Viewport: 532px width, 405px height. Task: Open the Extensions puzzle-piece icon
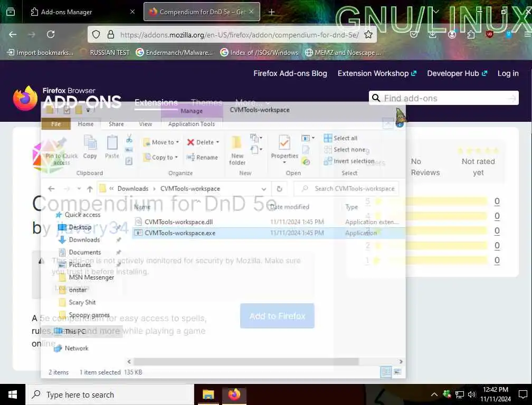click(471, 34)
